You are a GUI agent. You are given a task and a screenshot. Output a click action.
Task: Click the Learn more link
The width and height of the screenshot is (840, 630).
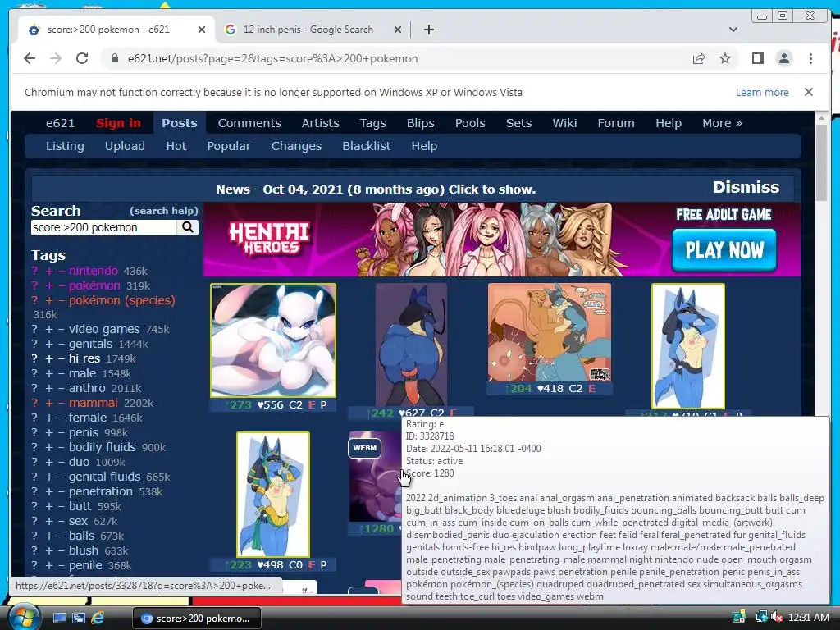[x=762, y=92]
